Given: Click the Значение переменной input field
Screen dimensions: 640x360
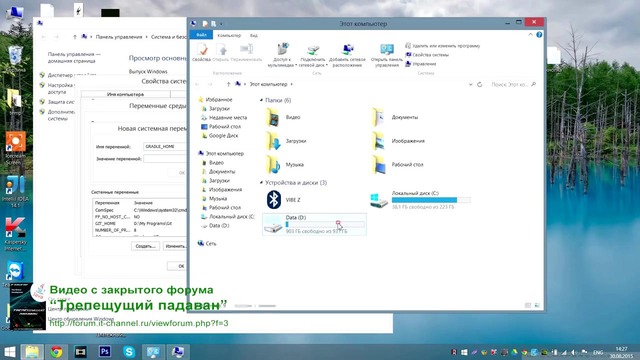Looking at the screenshot, I should pyautogui.click(x=165, y=158).
